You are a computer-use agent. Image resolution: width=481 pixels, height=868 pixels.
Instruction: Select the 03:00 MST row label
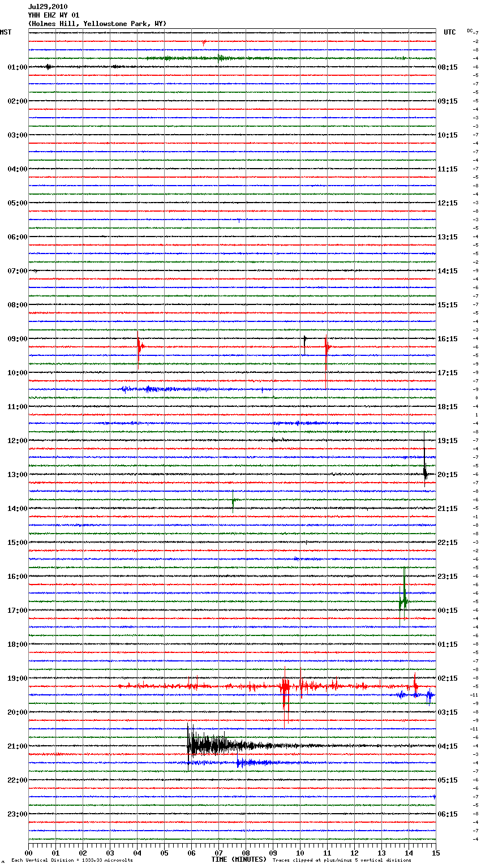click(18, 135)
